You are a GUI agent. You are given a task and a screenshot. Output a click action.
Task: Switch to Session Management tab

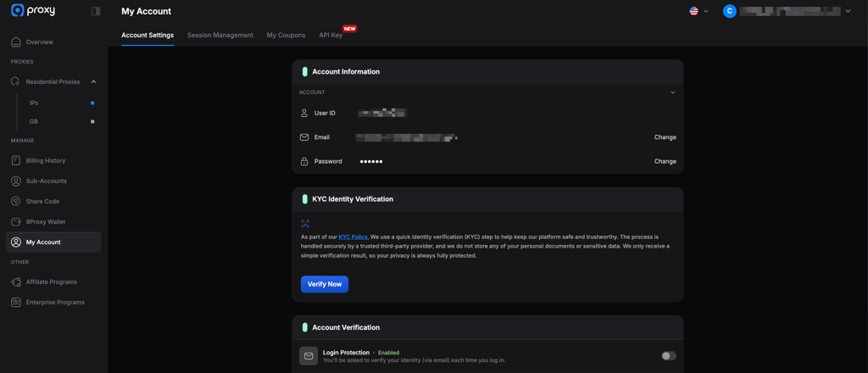[x=220, y=35]
